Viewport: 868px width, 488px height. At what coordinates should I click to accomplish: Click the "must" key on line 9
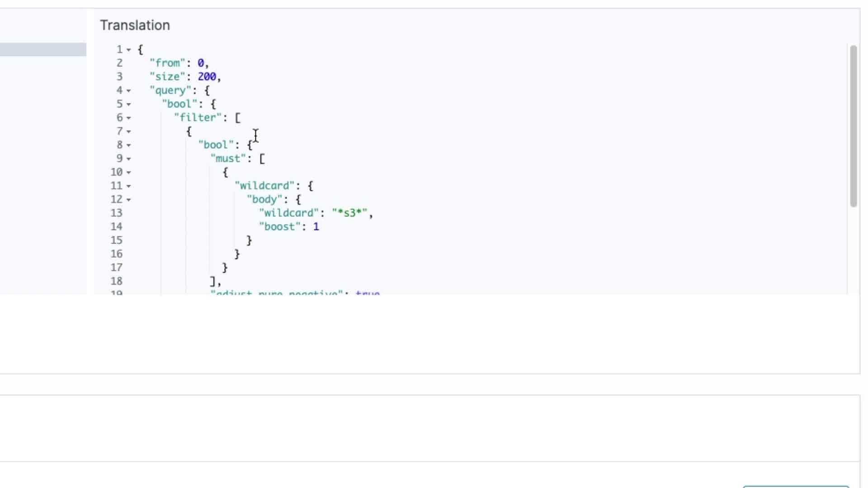tap(228, 159)
